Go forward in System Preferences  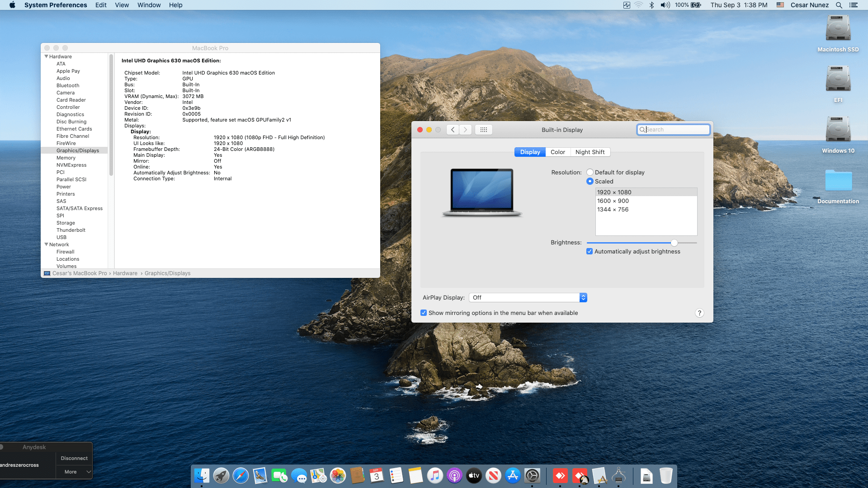(466, 130)
